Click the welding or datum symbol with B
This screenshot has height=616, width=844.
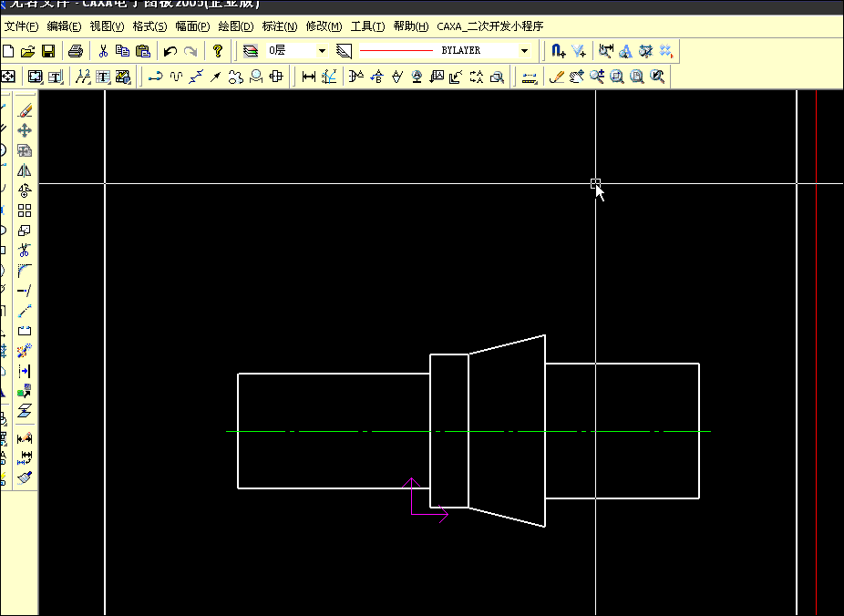376,77
